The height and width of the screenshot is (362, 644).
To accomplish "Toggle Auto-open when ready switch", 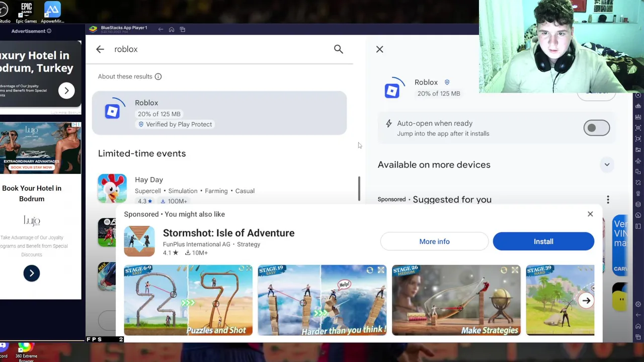I will click(x=596, y=128).
